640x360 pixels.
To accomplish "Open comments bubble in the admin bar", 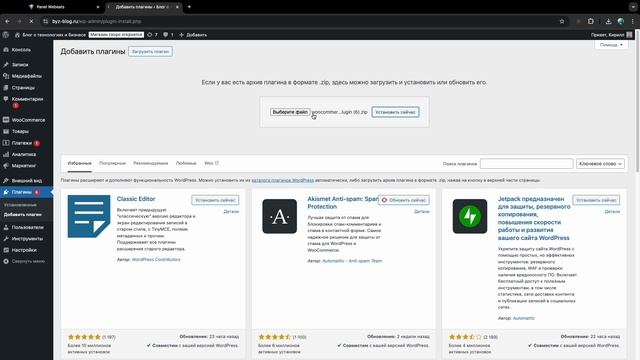I will pos(168,35).
